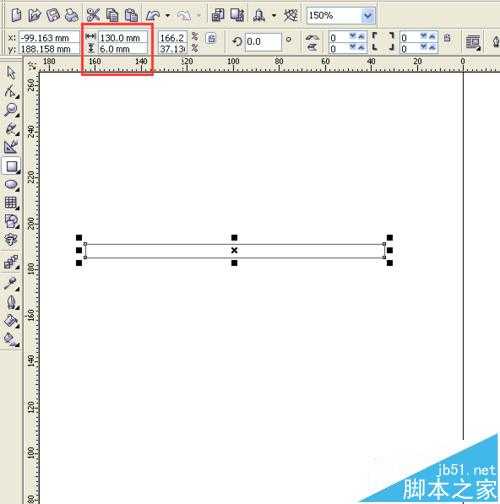The width and height of the screenshot is (500, 504).
Task: Open the 150% zoom level dropdown
Action: pos(368,15)
